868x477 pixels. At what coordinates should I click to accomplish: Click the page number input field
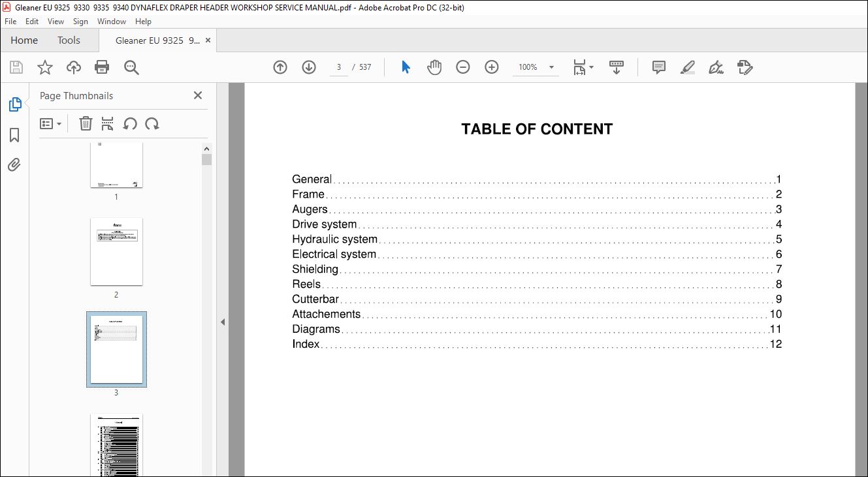click(x=339, y=67)
